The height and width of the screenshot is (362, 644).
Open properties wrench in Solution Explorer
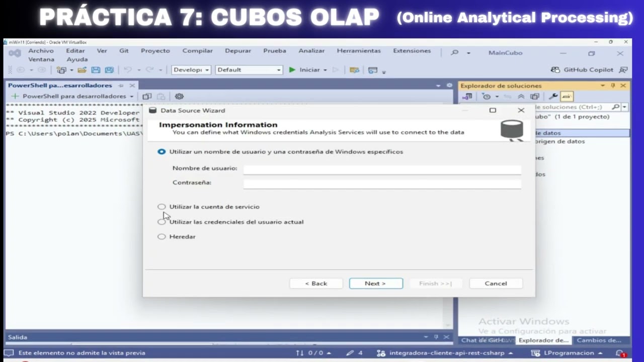pos(553,97)
